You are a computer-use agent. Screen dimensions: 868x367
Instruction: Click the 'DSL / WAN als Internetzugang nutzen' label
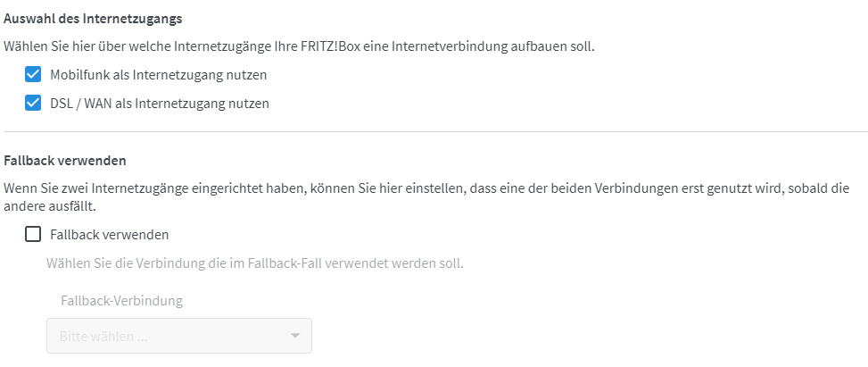point(160,104)
